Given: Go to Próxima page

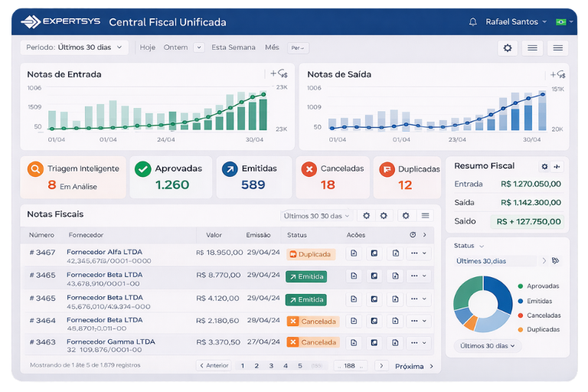Looking at the screenshot, I should pos(413,366).
